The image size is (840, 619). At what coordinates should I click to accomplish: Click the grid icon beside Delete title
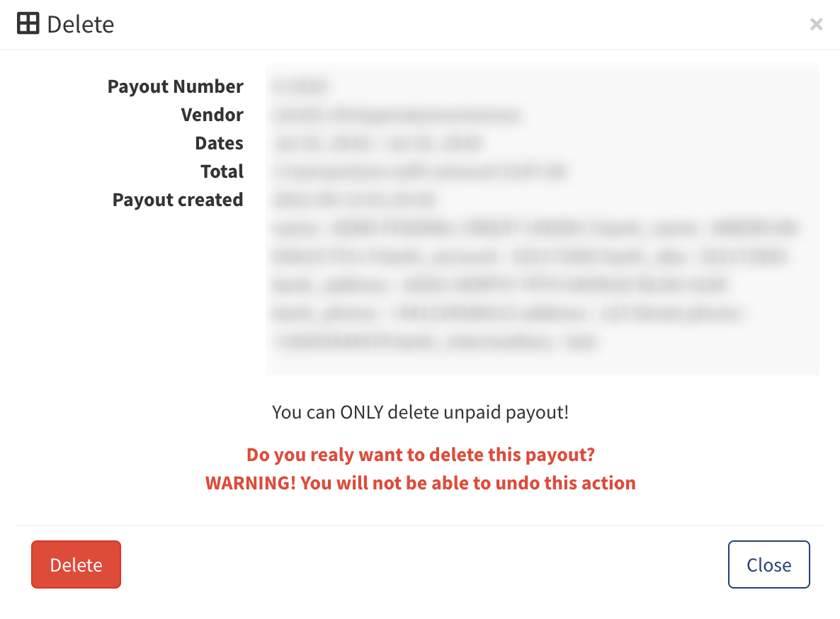[x=28, y=23]
